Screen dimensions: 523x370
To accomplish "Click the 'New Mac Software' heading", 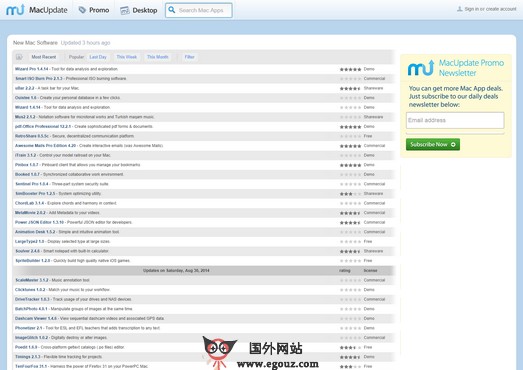I will pyautogui.click(x=35, y=43).
